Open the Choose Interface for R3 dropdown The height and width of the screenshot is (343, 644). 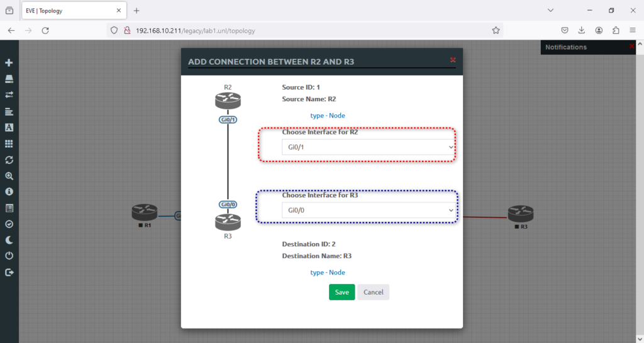coord(369,210)
